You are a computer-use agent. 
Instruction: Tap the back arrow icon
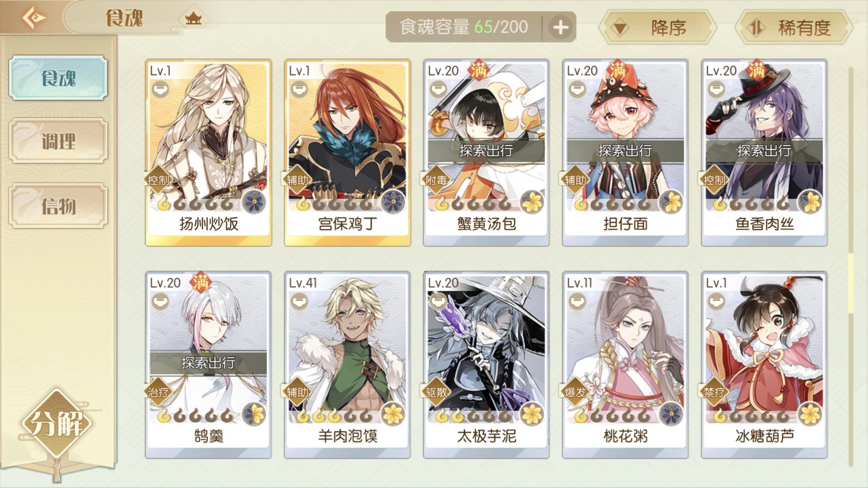(x=34, y=18)
